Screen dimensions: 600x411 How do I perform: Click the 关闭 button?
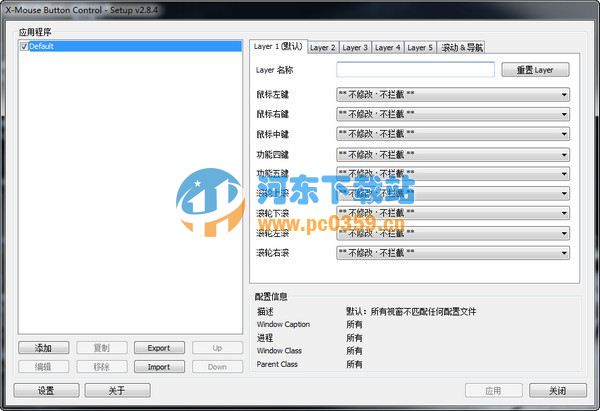(558, 390)
